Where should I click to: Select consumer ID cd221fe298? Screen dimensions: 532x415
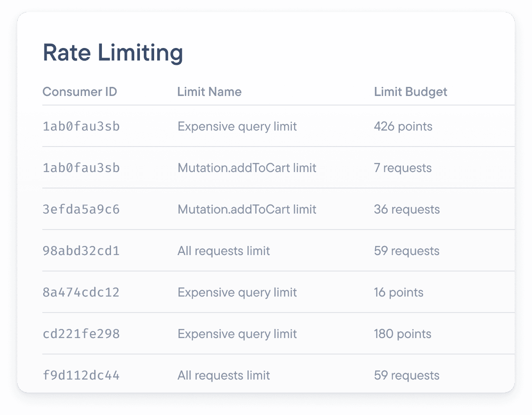(81, 334)
